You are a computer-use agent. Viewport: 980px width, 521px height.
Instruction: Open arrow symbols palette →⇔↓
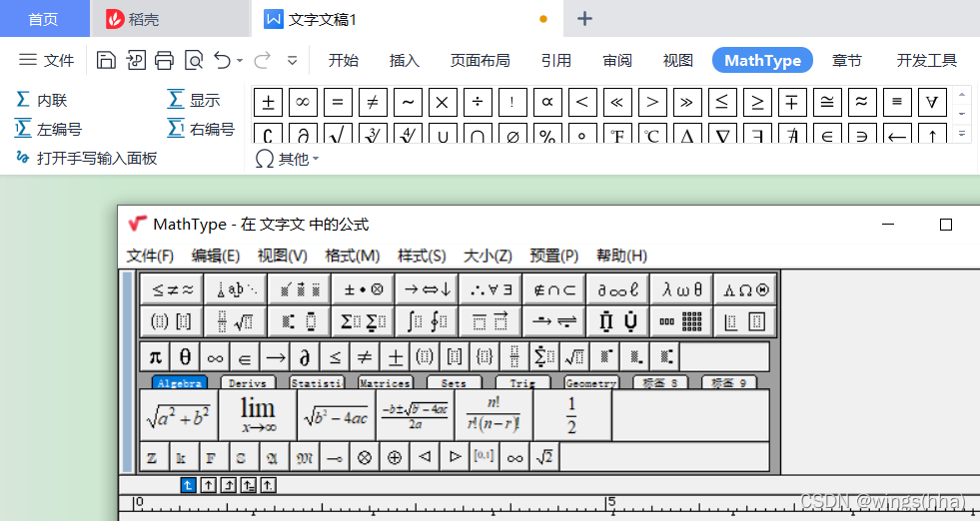pyautogui.click(x=427, y=289)
